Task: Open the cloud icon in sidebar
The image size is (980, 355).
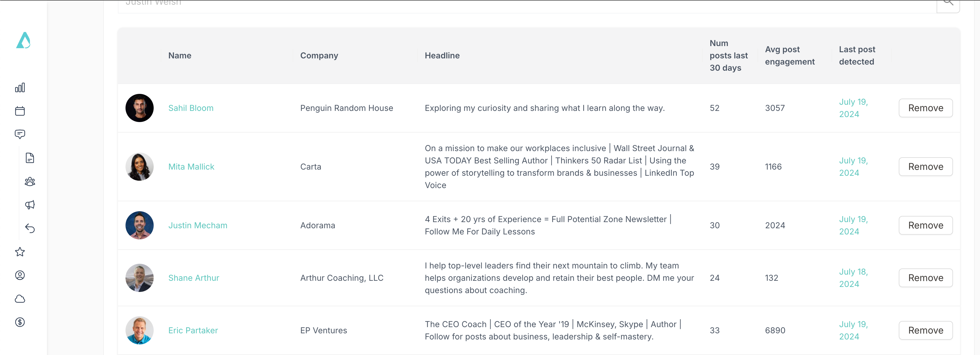Action: (20, 299)
